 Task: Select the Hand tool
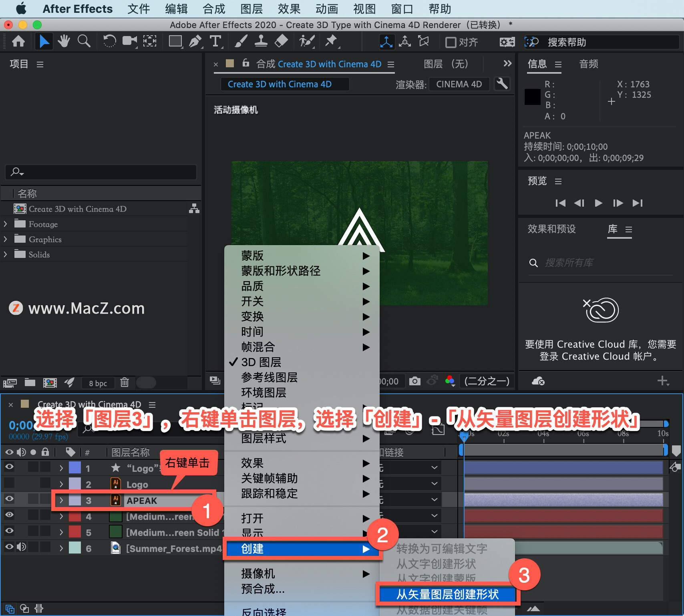64,41
